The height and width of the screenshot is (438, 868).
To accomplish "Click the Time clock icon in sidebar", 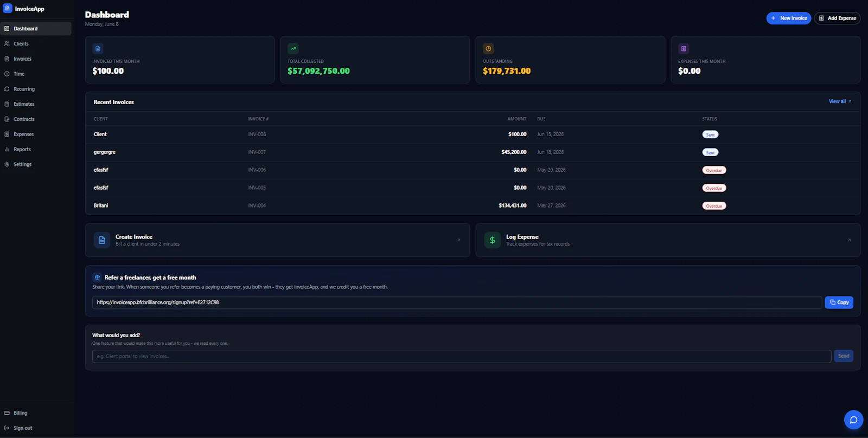I will coord(7,74).
